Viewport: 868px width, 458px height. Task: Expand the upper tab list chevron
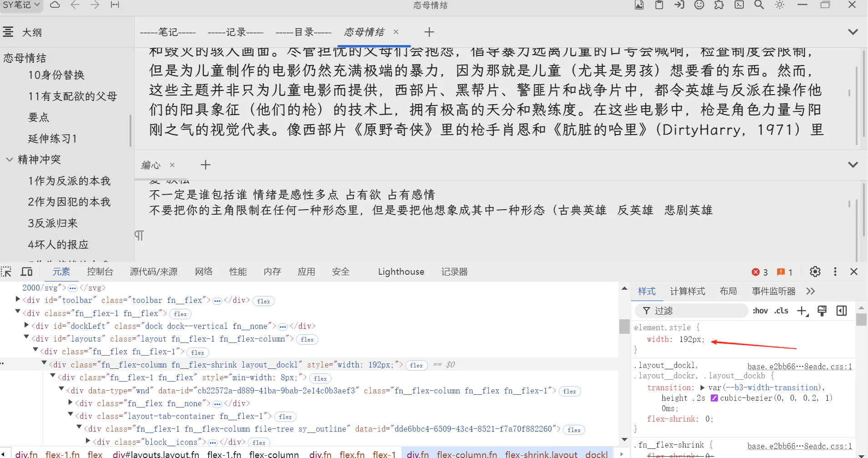coord(853,32)
